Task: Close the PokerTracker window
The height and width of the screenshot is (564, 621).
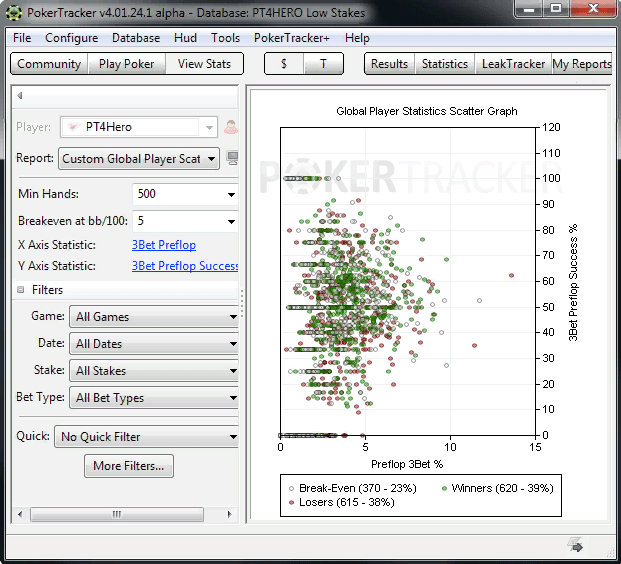Action: click(593, 9)
